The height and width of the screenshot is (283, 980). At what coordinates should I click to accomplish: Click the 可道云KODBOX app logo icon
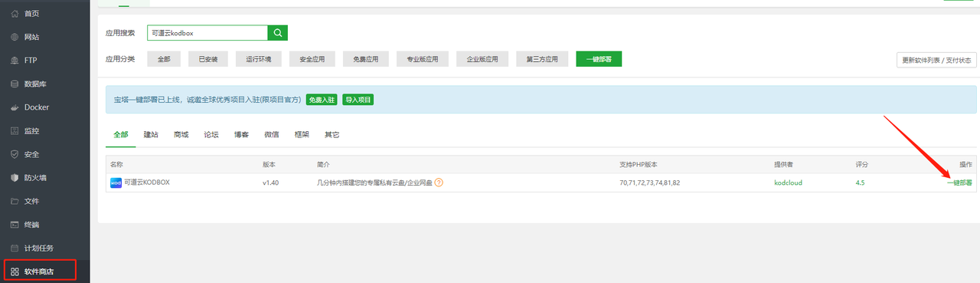coord(116,183)
